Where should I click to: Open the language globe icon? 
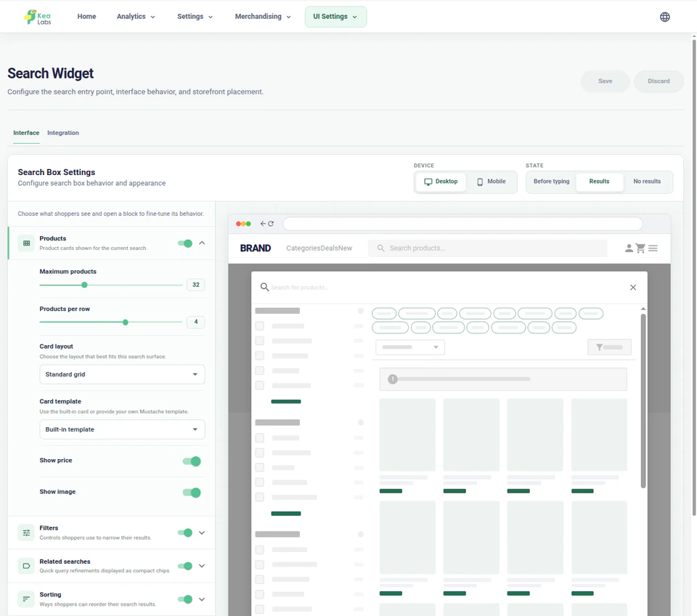(x=664, y=17)
